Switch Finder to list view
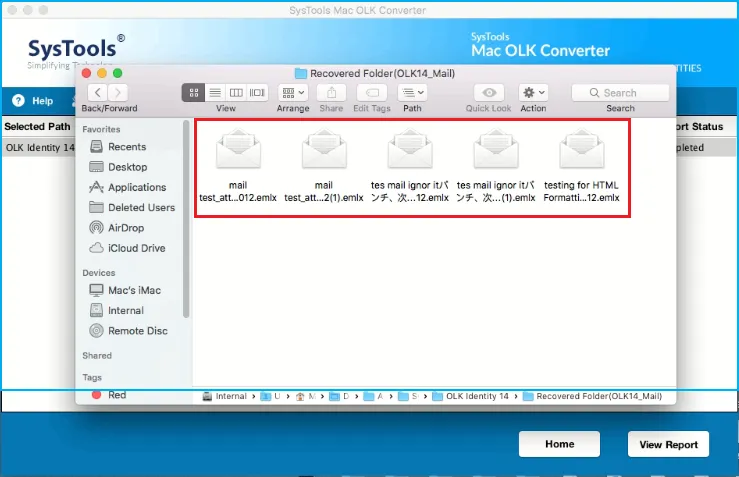The width and height of the screenshot is (739, 477). [215, 92]
